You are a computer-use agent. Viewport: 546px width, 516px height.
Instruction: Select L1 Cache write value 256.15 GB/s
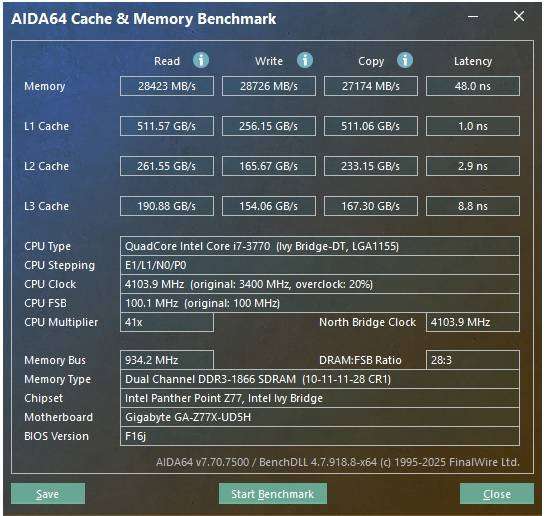point(269,126)
